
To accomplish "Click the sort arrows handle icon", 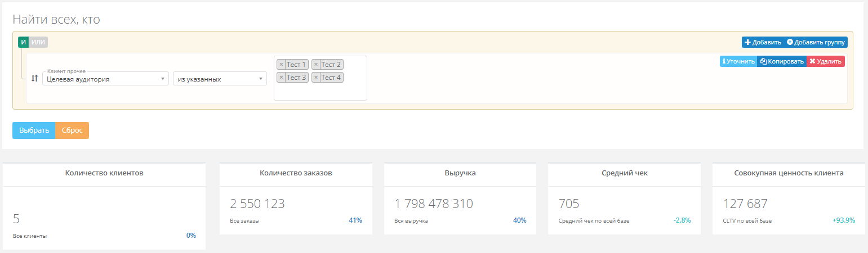I will pyautogui.click(x=34, y=79).
